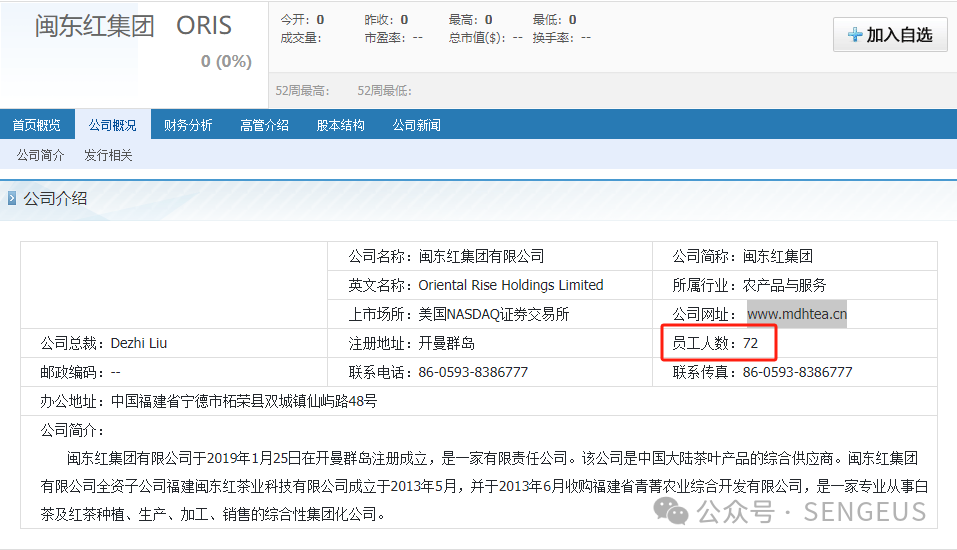Image resolution: width=957 pixels, height=550 pixels.
Task: Click the 办公地址 row with 仙屿路48号
Action: click(x=478, y=401)
